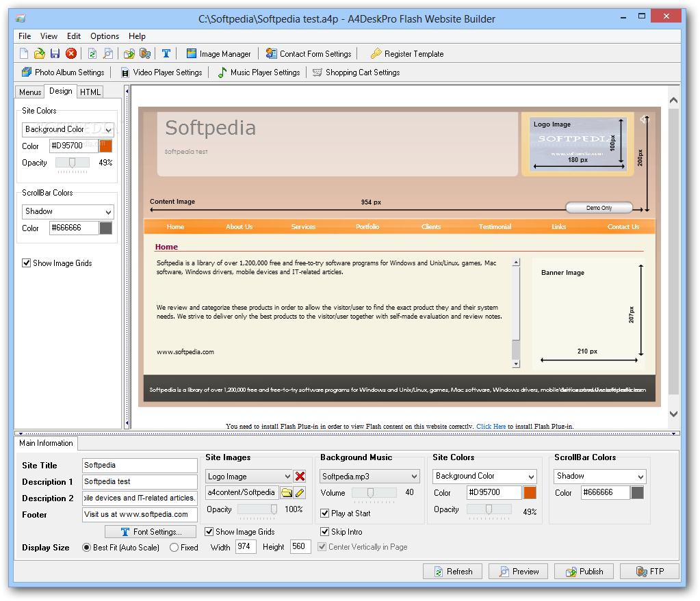This screenshot has height=601, width=700.
Task: Open Shopping Cart Settings
Action: [x=357, y=72]
